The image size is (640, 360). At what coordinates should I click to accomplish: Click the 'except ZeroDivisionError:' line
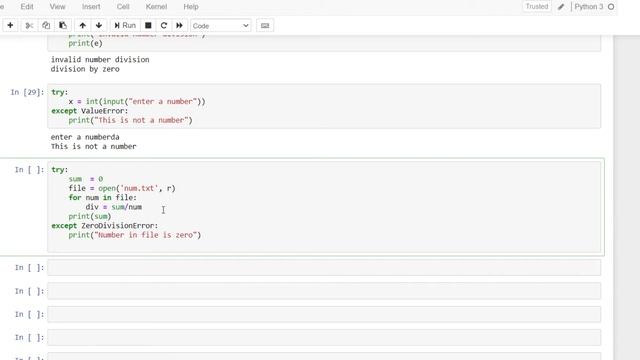tap(104, 226)
